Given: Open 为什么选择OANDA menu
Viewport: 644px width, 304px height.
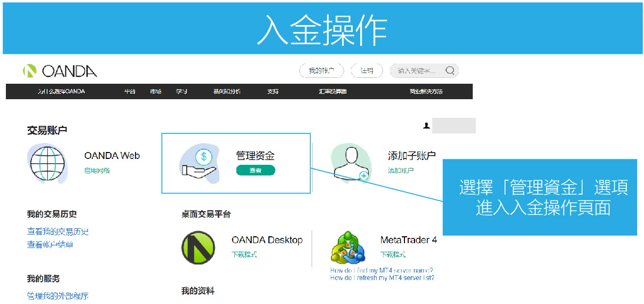Looking at the screenshot, I should tap(62, 92).
